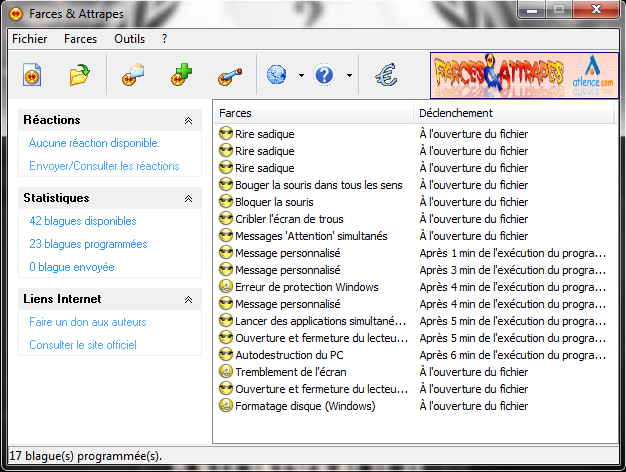Click the new prank file icon

(x=32, y=75)
